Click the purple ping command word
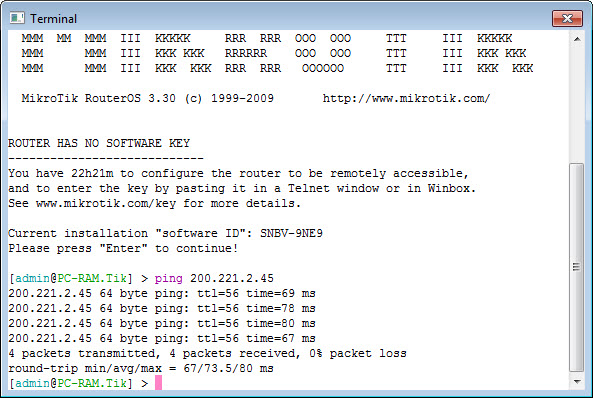The height and width of the screenshot is (398, 593). [x=169, y=279]
